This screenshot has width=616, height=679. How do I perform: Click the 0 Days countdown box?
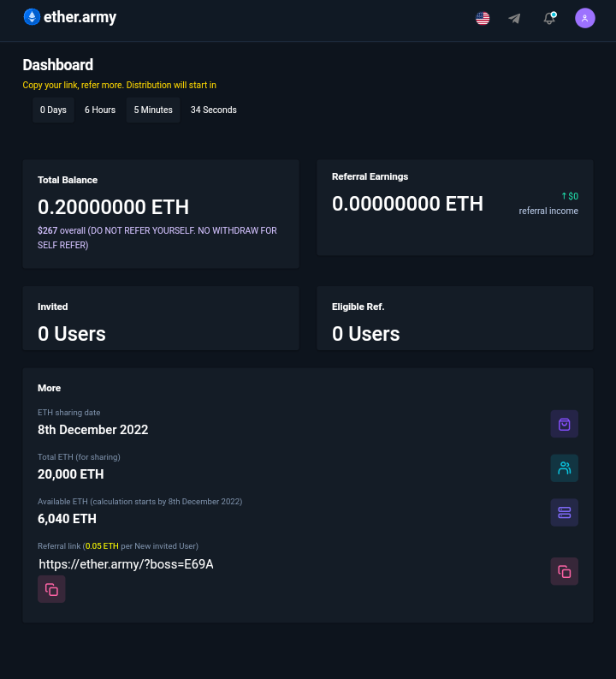(53, 110)
